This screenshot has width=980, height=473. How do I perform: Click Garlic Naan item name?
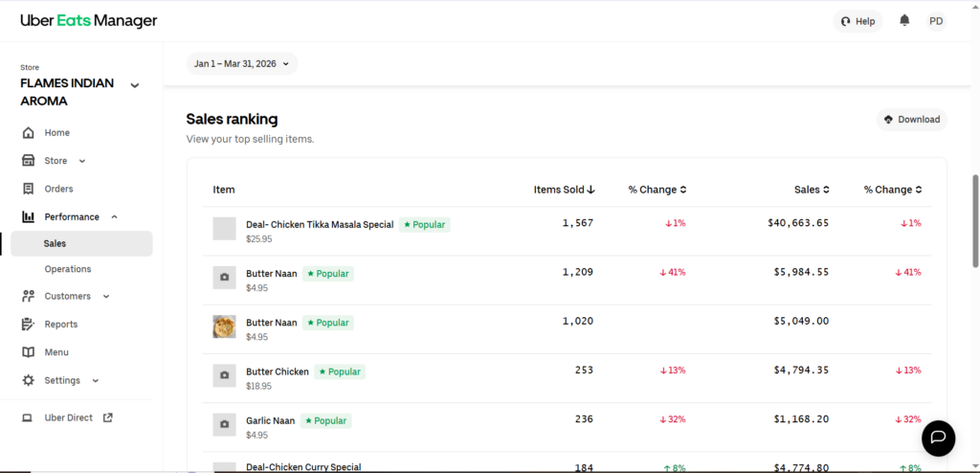pos(270,421)
